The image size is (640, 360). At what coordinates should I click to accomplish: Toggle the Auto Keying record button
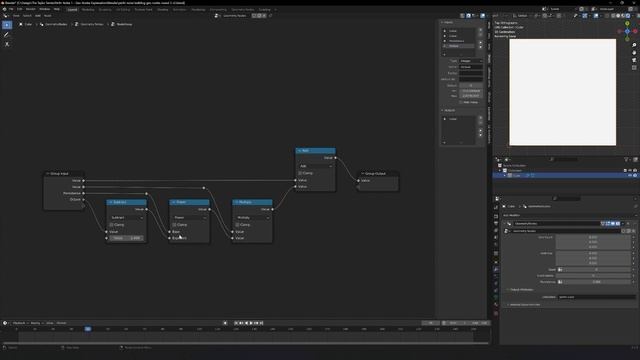point(225,323)
